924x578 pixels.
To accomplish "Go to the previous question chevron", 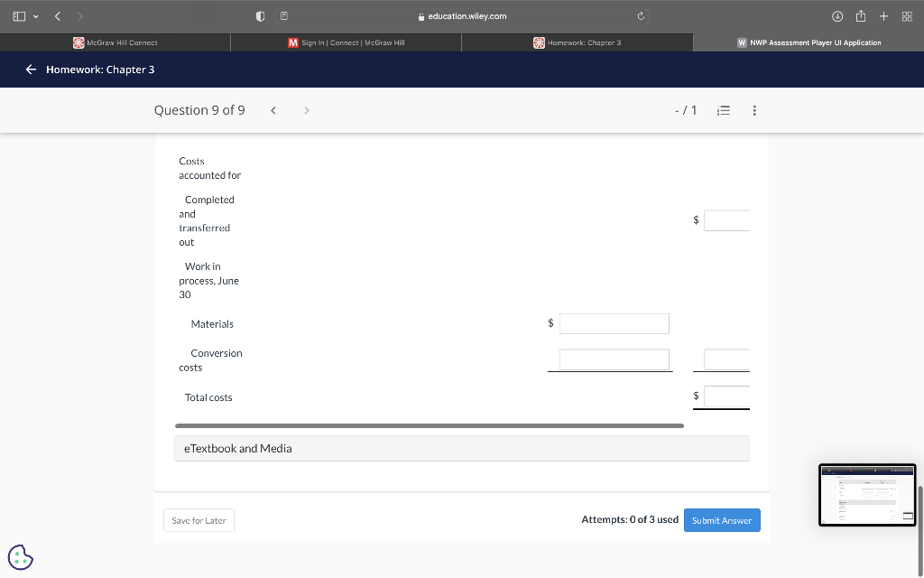I will coord(273,110).
